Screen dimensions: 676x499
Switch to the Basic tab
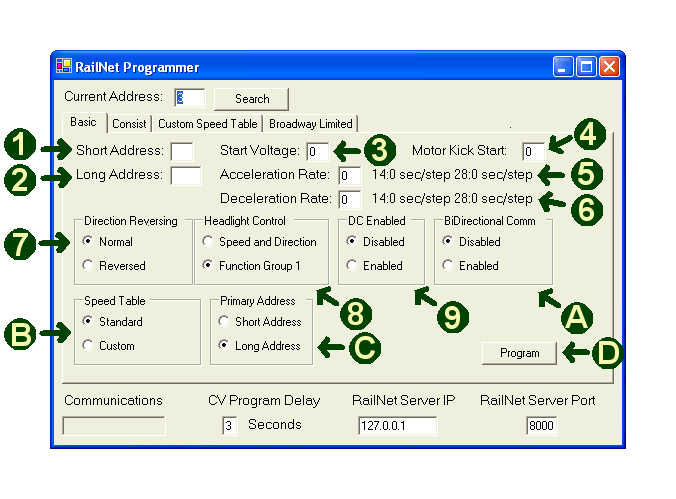83,122
